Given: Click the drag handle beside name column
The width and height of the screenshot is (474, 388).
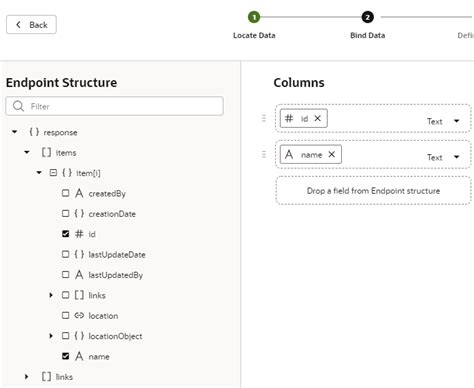Looking at the screenshot, I should tap(264, 154).
